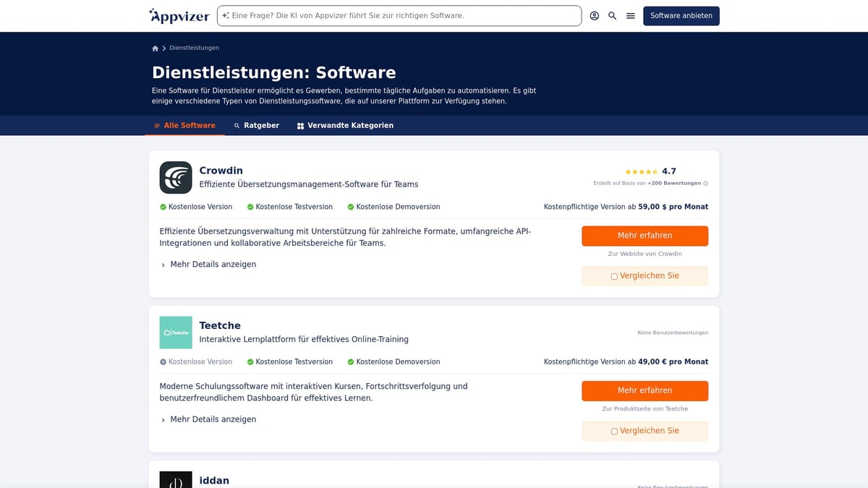
Task: Click Crowdin price 59,00 $ pro Monat
Action: coord(673,207)
